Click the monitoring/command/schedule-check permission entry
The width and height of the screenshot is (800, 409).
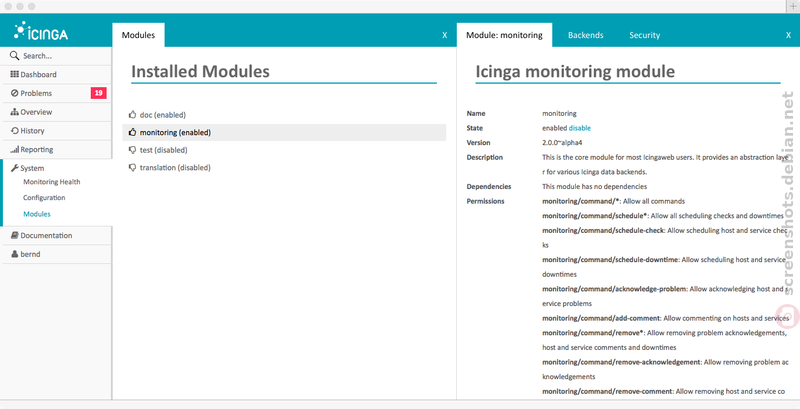(x=665, y=238)
